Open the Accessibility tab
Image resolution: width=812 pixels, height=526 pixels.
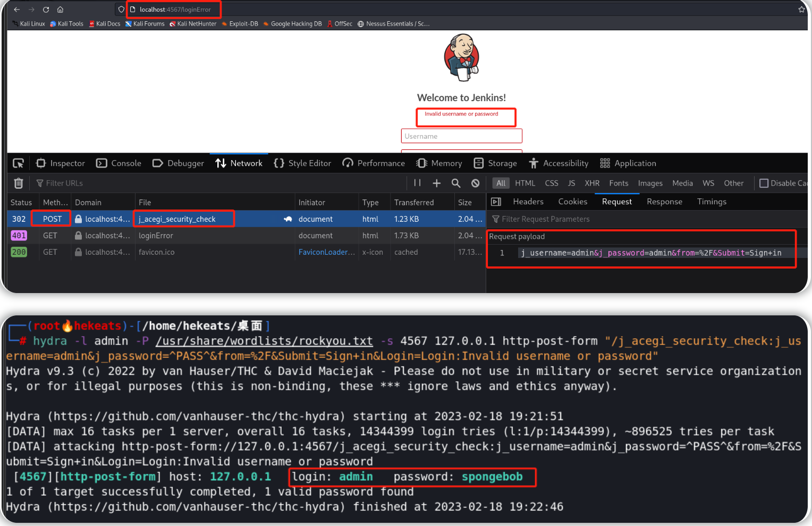click(x=559, y=163)
